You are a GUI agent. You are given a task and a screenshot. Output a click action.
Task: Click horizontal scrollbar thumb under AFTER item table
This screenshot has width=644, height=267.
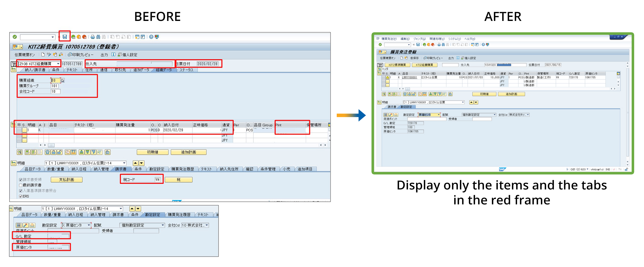[408, 89]
